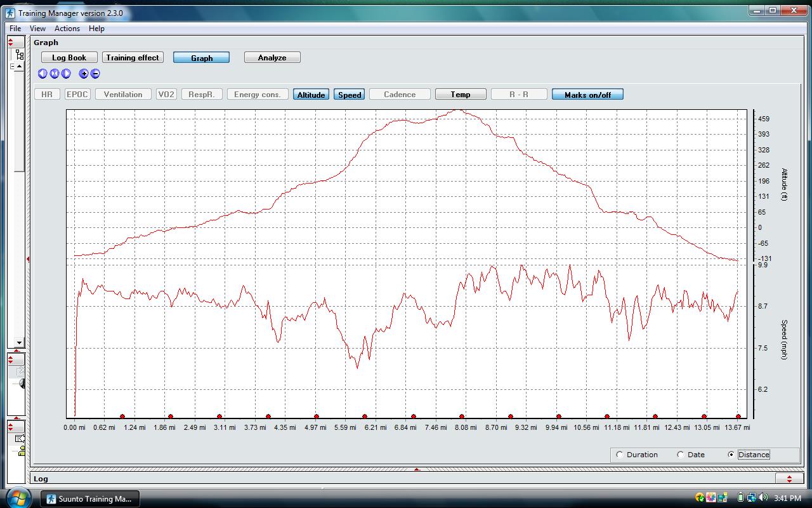Click the Analyze button
The width and height of the screenshot is (812, 508).
(x=272, y=58)
